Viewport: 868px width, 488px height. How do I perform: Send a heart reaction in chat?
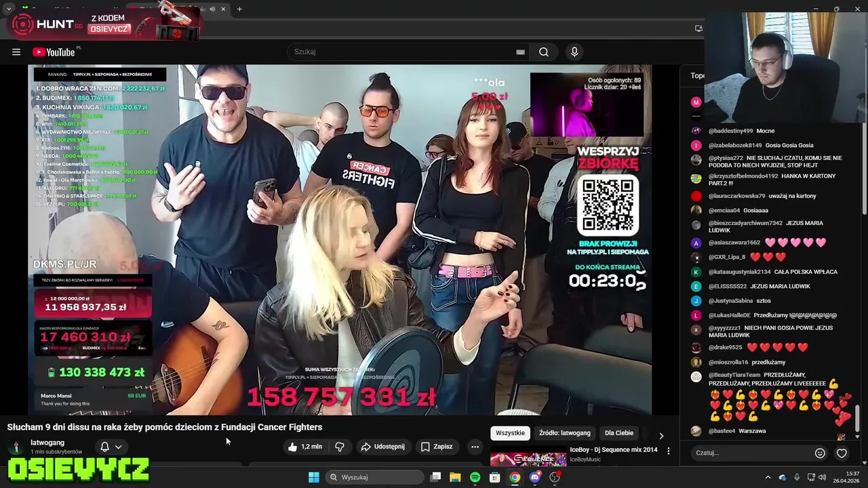(842, 453)
